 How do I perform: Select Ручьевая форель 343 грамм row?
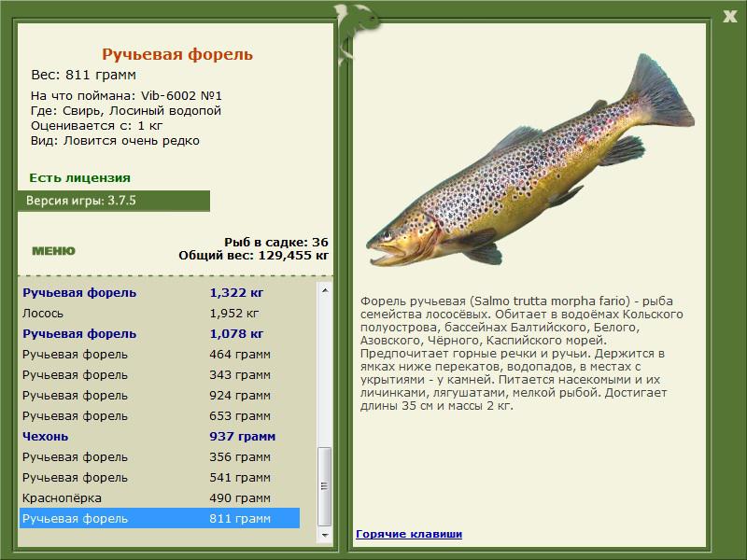(160, 375)
